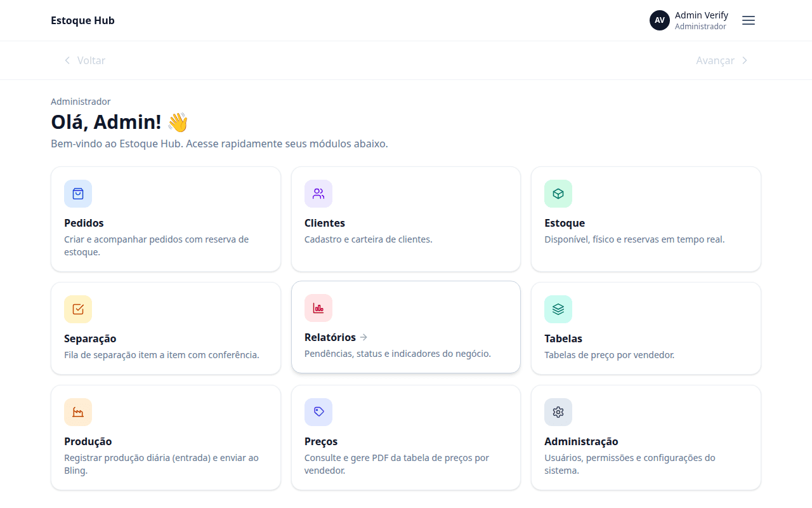Open the Tabelas module title
The width and height of the screenshot is (812, 508).
coord(563,338)
